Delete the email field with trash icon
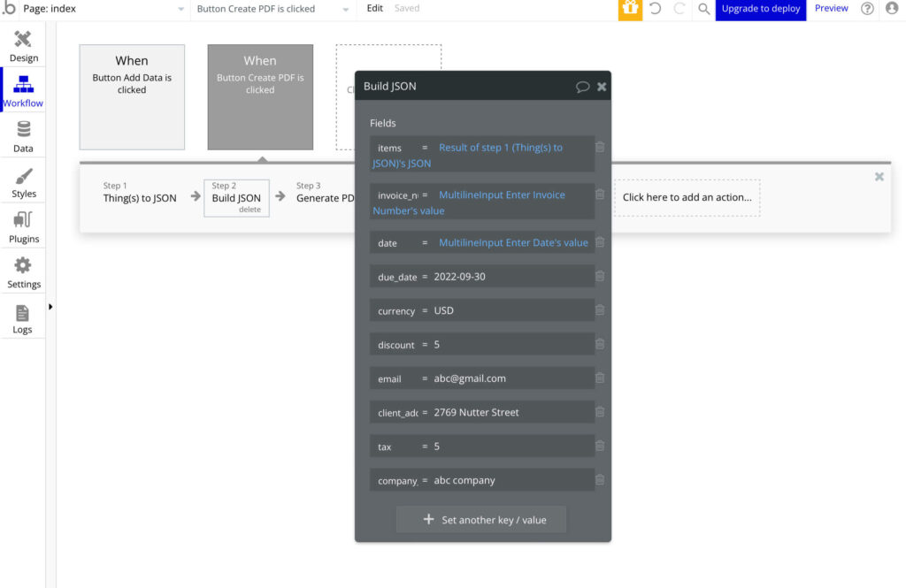The width and height of the screenshot is (906, 588). 601,378
